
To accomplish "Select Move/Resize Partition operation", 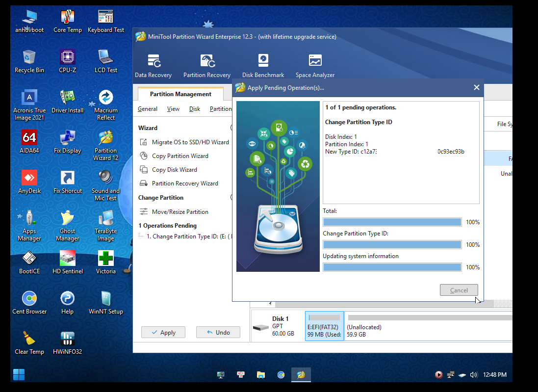I will 174,212.
